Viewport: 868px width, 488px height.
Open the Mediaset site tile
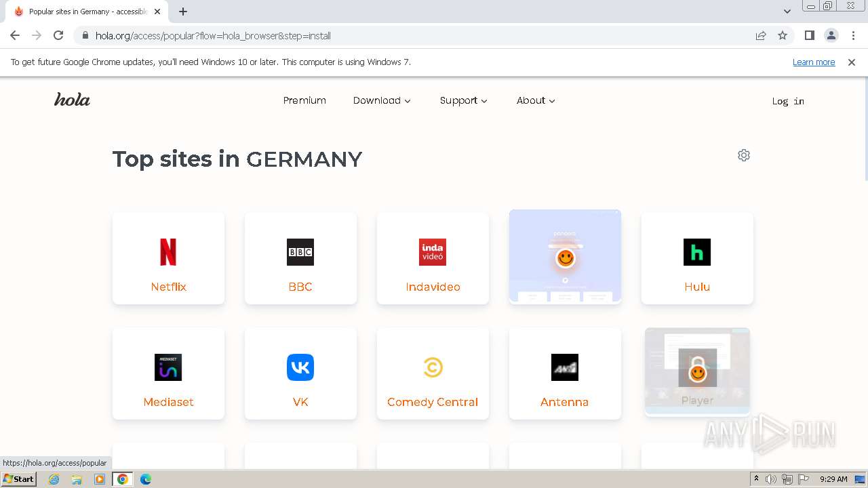pyautogui.click(x=168, y=373)
